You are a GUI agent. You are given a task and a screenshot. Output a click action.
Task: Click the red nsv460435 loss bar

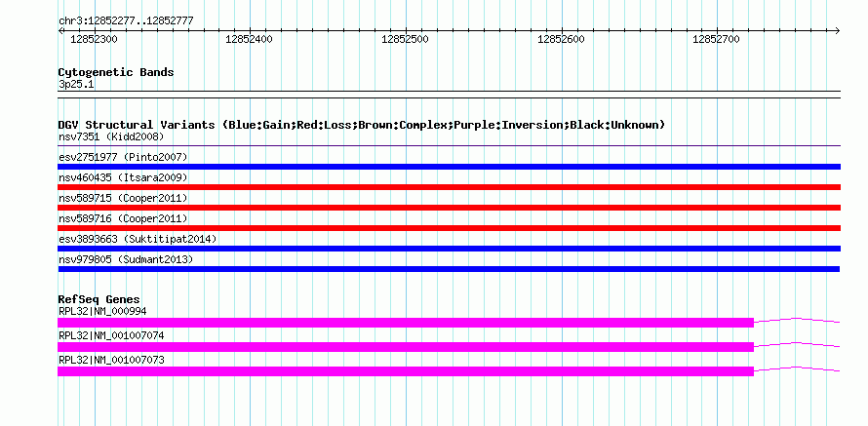(x=449, y=187)
